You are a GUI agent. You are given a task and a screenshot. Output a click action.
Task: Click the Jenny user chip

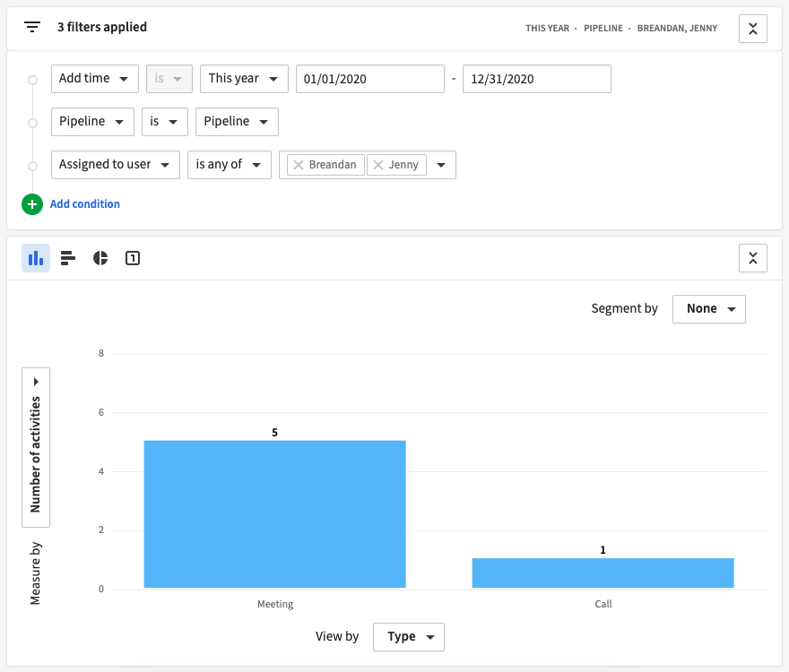tap(396, 165)
